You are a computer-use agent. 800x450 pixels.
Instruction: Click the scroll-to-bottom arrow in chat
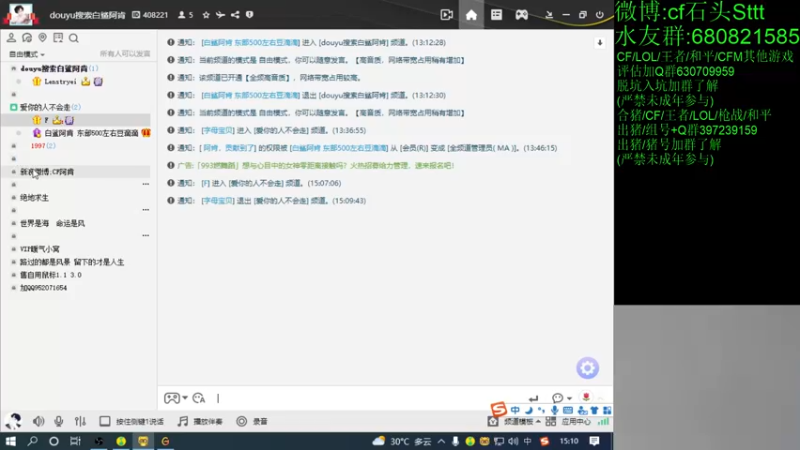[x=600, y=43]
